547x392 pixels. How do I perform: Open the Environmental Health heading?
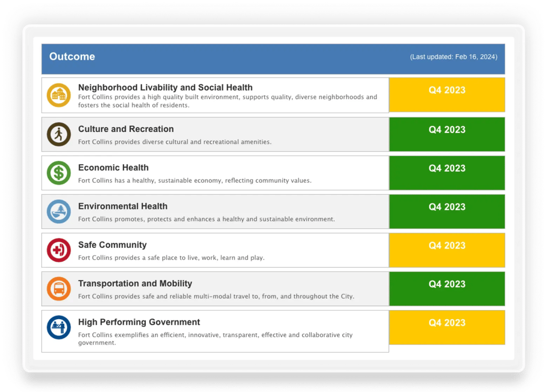coord(123,206)
